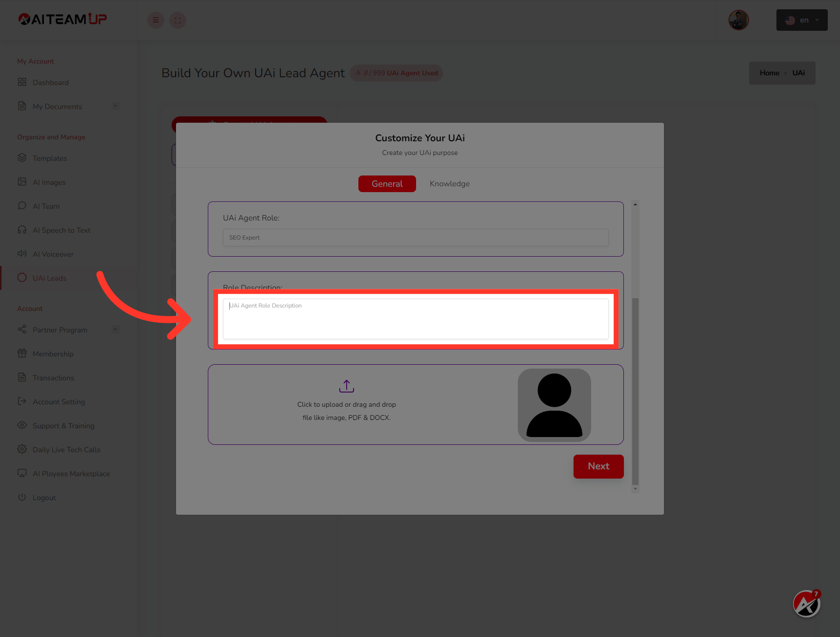Open Daily Live Tech Calls link
This screenshot has height=637, width=840.
click(66, 450)
